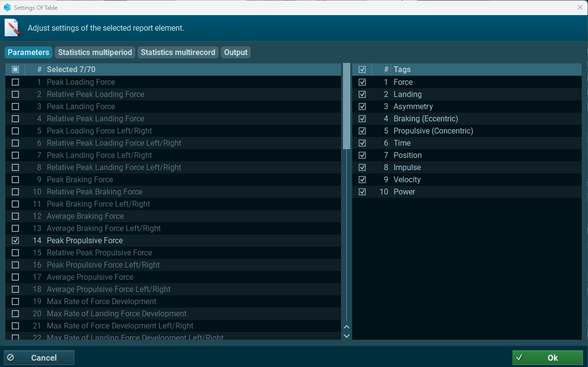Uncheck the Asymmetry tag
This screenshot has height=367, width=588.
(362, 106)
